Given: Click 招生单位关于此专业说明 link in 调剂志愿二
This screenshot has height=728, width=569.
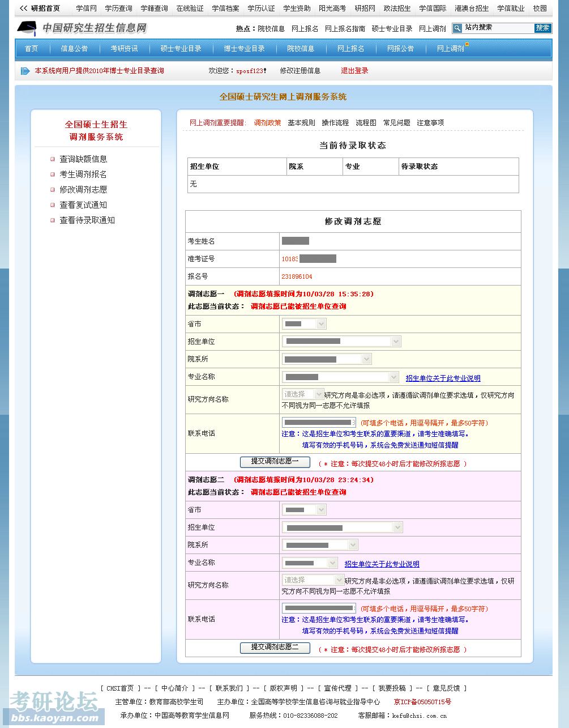Looking at the screenshot, I should click(x=382, y=564).
